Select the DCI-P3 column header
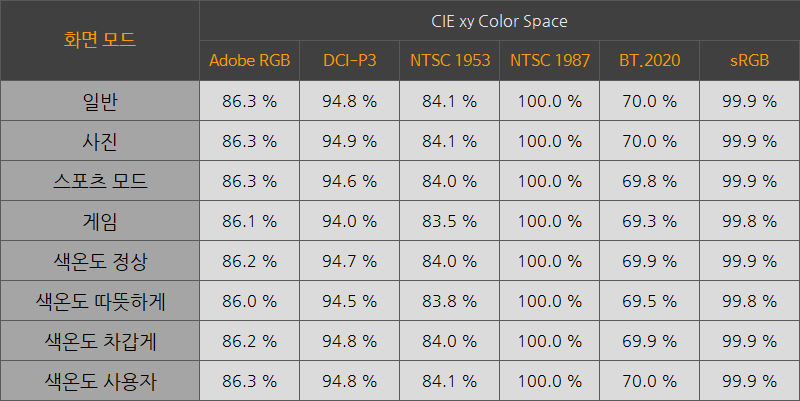800x401 pixels. point(349,61)
